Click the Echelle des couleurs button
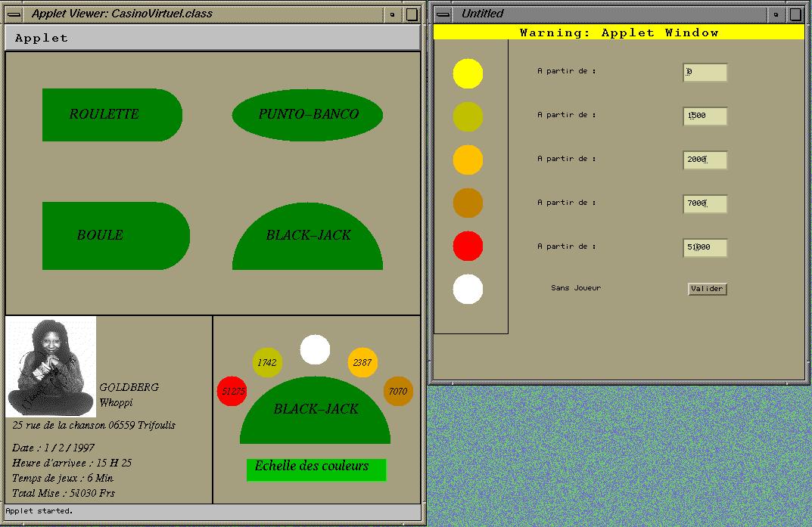The image size is (812, 527). point(316,469)
